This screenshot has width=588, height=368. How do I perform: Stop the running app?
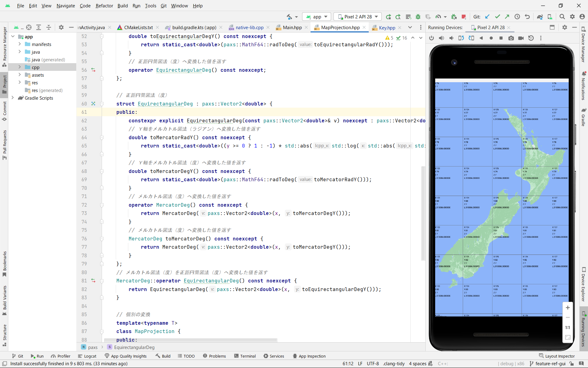464,17
